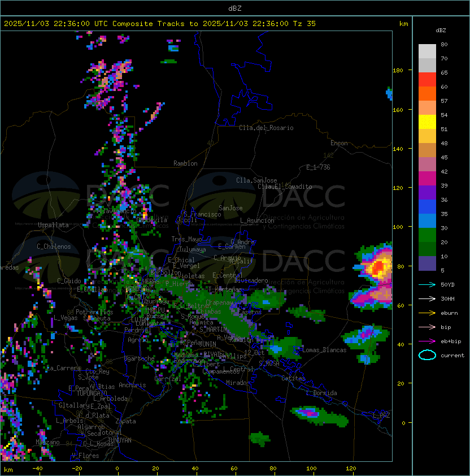Click the 'Mirador' map label
The width and height of the screenshot is (470, 476).
pos(238,383)
